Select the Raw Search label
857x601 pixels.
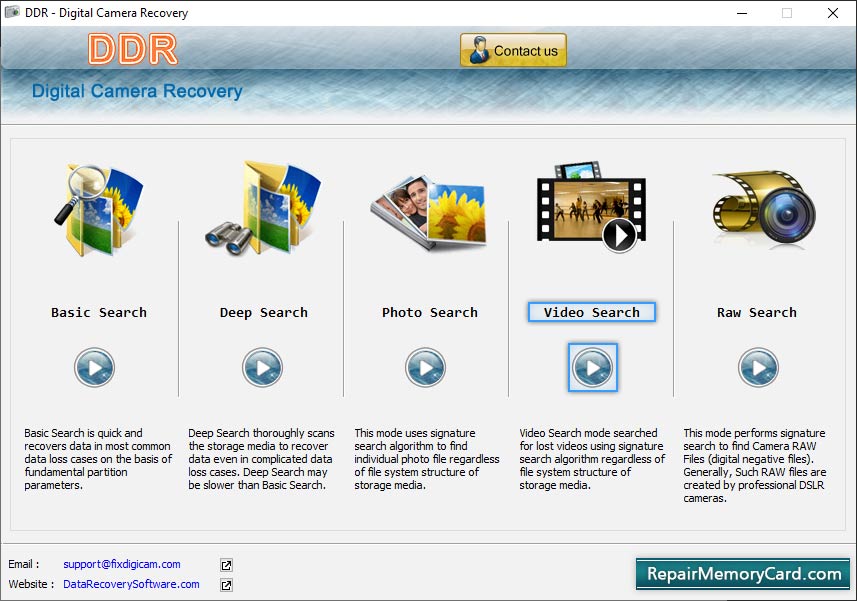756,313
